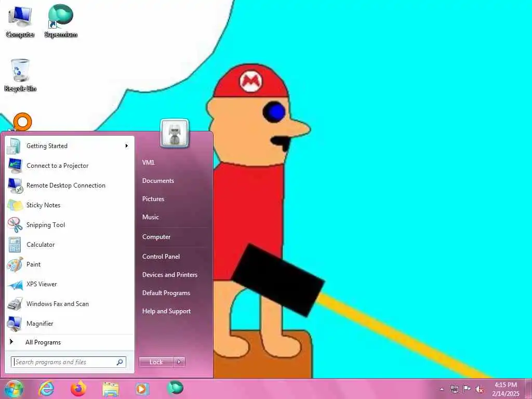Open the Calculator icon
Viewport: 532px width, 399px height.
tap(15, 245)
